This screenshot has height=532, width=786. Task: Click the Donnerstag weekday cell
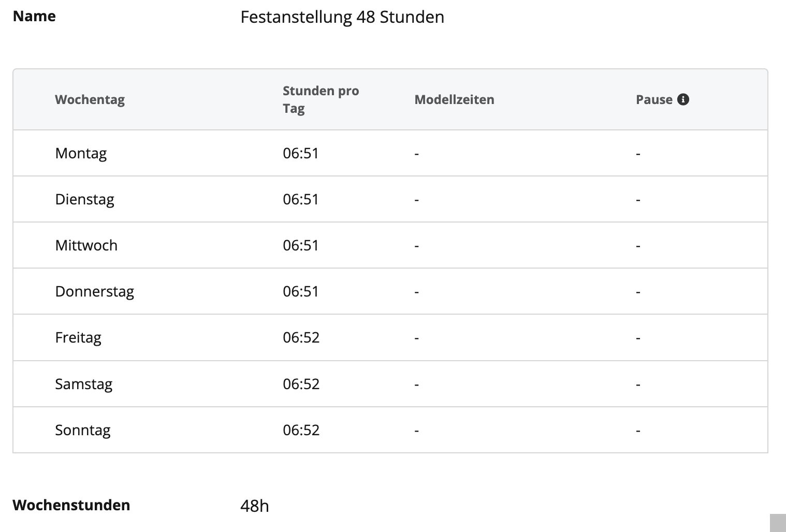click(x=94, y=291)
